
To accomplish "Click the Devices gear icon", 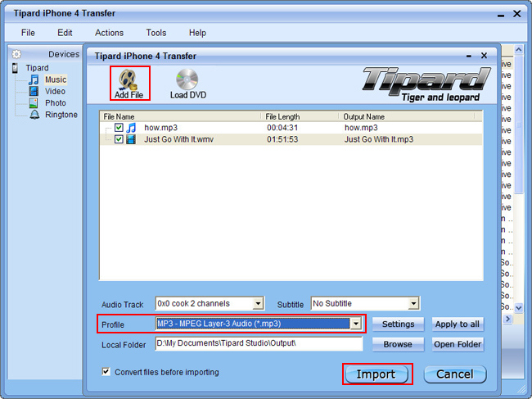I will tap(16, 54).
